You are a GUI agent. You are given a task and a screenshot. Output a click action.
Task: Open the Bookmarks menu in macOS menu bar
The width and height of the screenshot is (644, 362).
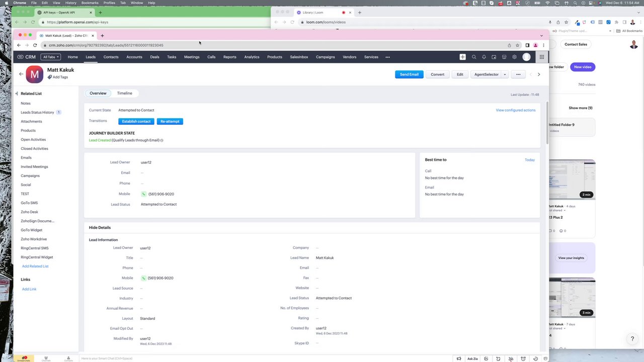(x=90, y=3)
